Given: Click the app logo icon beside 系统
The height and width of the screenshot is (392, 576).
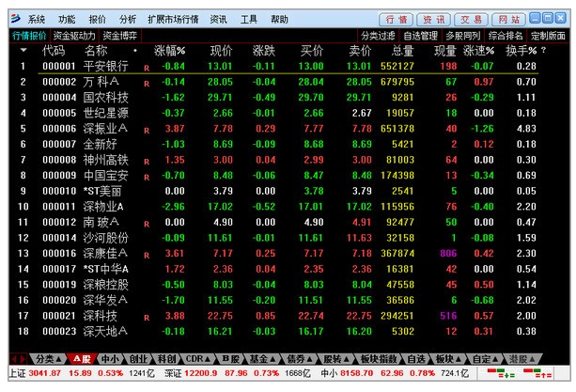Looking at the screenshot, I should click(16, 19).
